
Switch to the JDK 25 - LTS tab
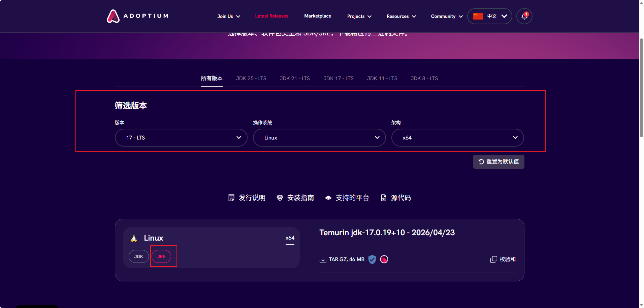click(251, 79)
